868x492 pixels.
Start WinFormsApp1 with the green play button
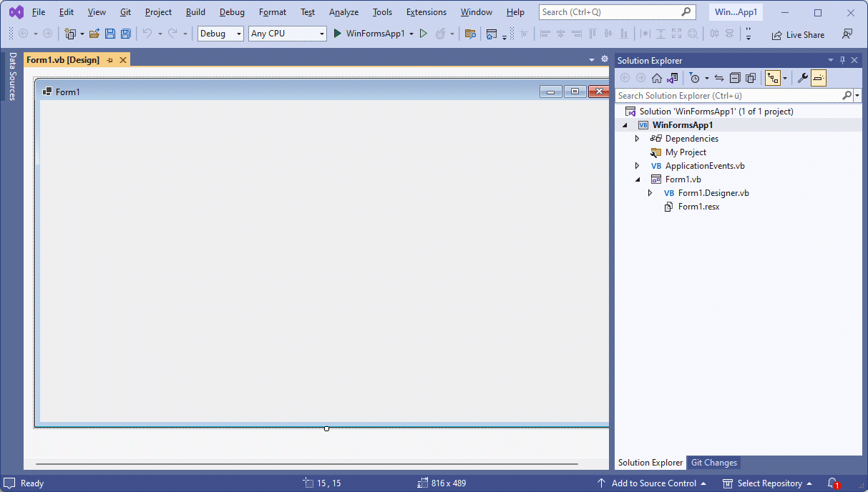click(x=338, y=34)
